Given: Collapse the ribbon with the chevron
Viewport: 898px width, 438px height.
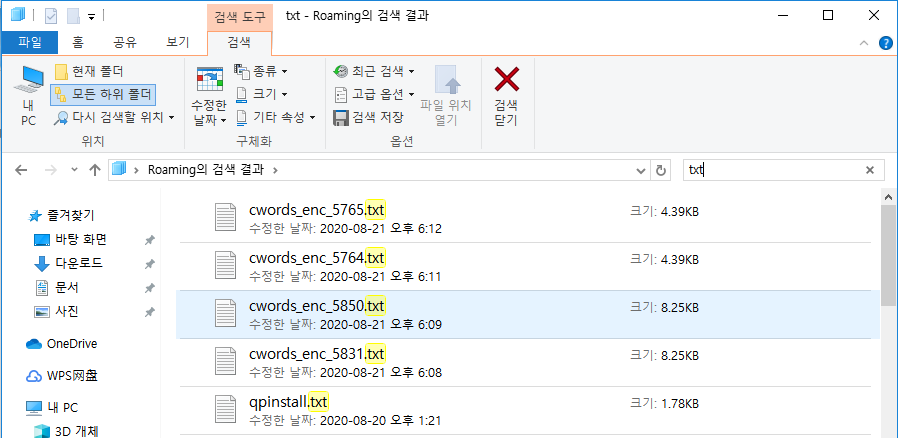Looking at the screenshot, I should tap(864, 44).
